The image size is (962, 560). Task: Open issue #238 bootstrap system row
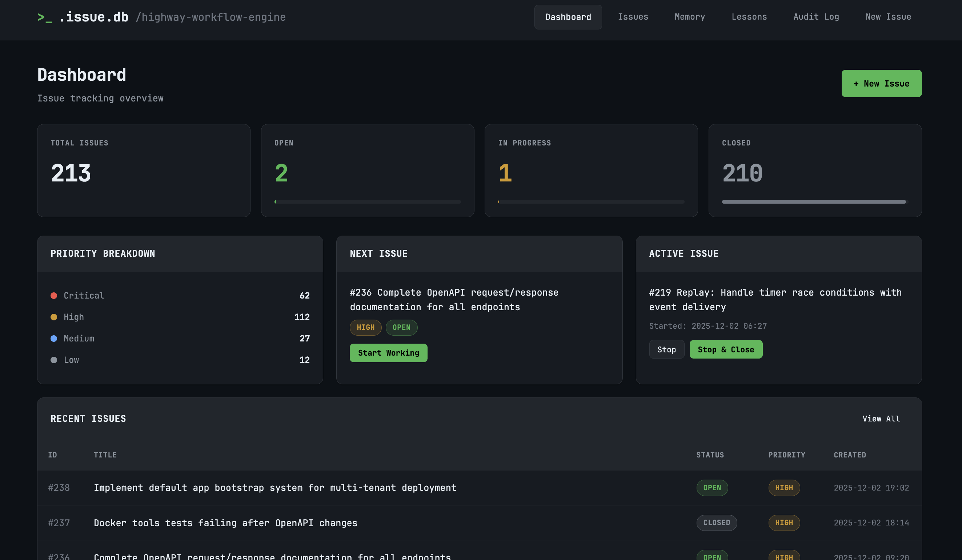click(x=275, y=488)
